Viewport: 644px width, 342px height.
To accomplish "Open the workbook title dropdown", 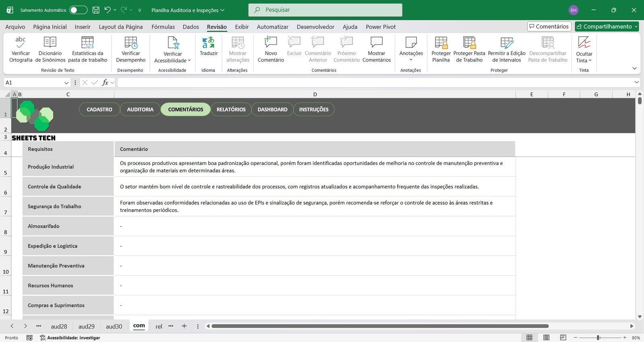I will [x=222, y=10].
